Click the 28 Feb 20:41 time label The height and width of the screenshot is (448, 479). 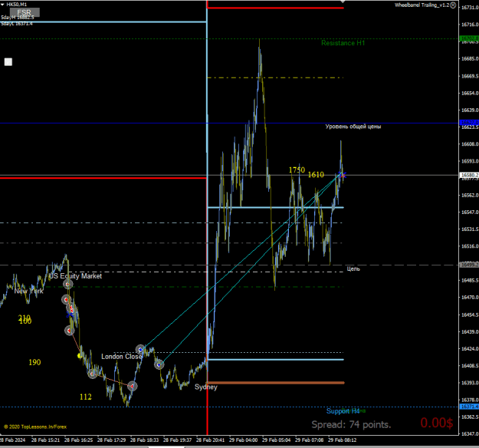click(x=211, y=440)
